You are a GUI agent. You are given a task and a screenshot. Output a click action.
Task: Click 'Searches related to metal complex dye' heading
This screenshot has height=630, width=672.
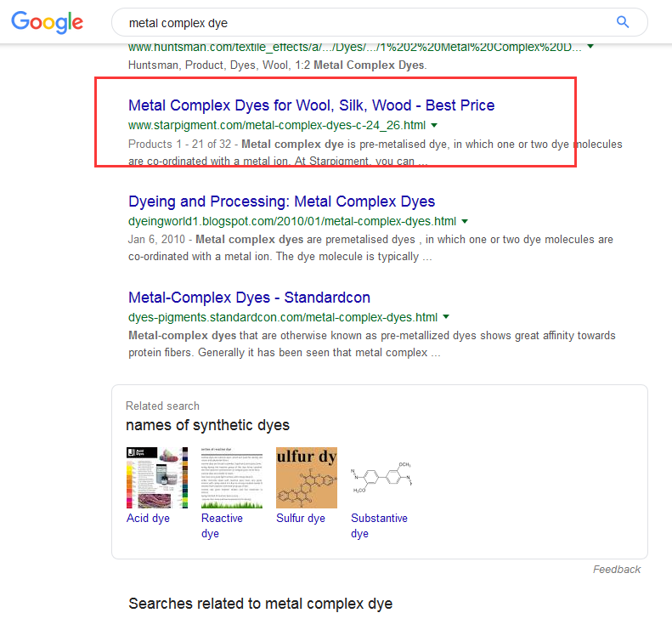(x=260, y=604)
